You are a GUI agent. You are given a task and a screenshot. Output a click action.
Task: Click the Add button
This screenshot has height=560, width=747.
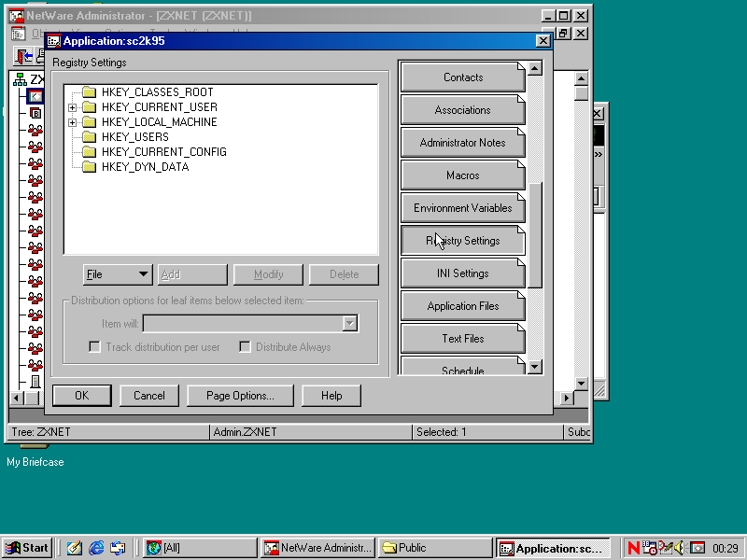[192, 274]
